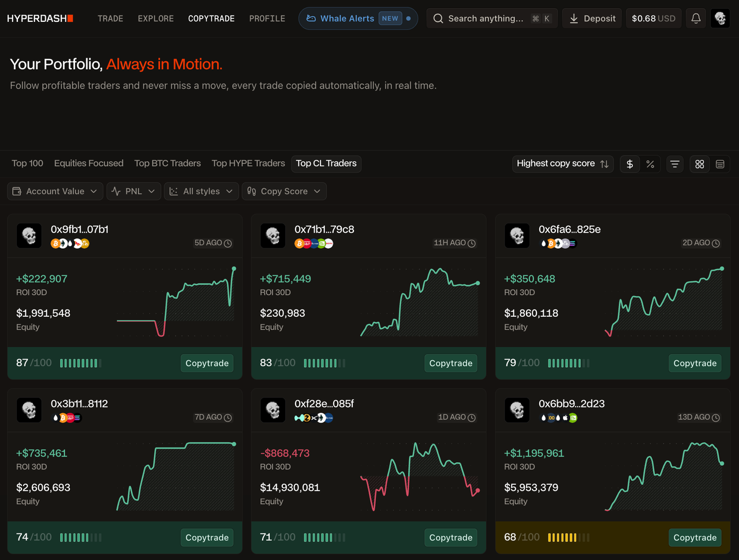The width and height of the screenshot is (739, 560).
Task: Click the +$1,195,961 ROI value
Action: click(534, 453)
